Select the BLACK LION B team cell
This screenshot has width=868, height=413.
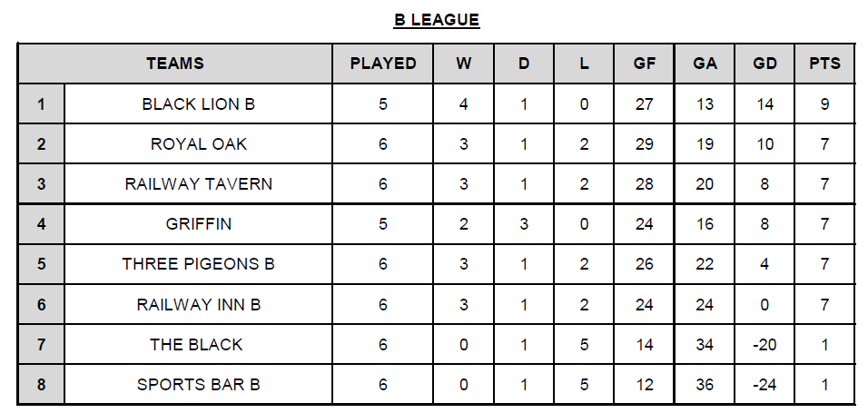pyautogui.click(x=198, y=104)
